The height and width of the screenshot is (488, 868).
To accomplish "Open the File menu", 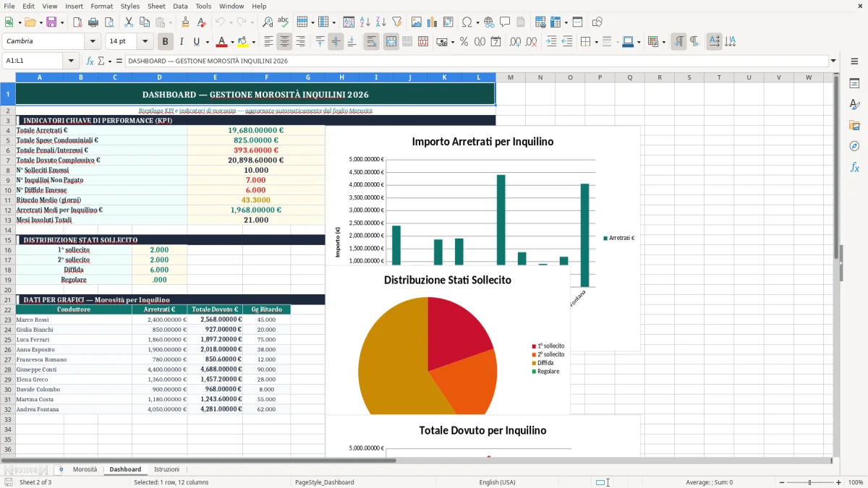I will [9, 6].
